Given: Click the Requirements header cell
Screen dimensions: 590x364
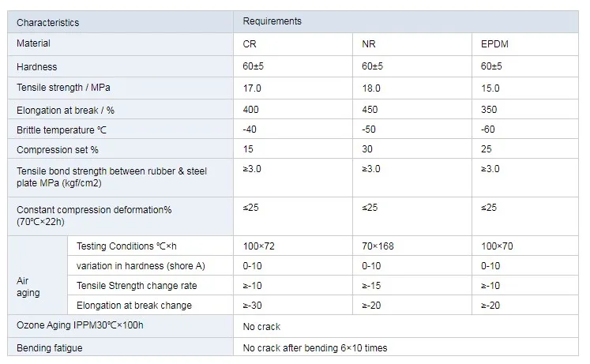Looking at the screenshot, I should 272,21.
